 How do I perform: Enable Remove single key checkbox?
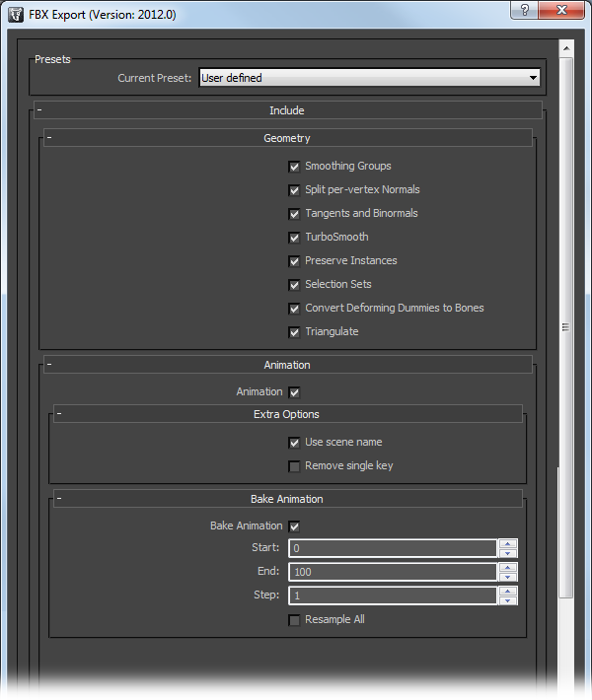[294, 466]
